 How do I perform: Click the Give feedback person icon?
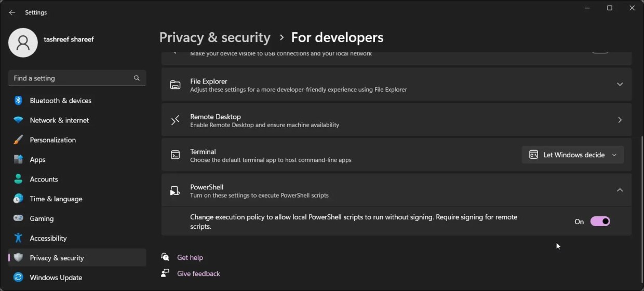[x=165, y=273]
